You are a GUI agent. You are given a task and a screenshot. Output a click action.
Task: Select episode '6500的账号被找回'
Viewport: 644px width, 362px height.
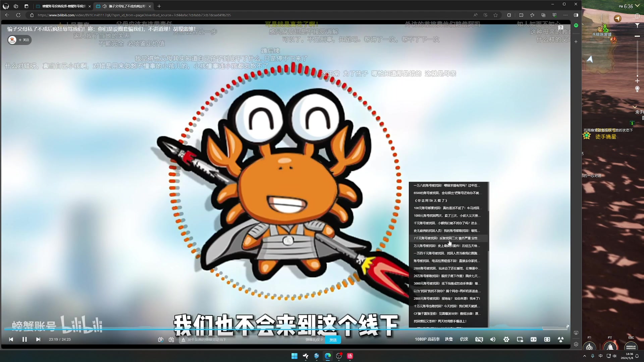point(447,193)
